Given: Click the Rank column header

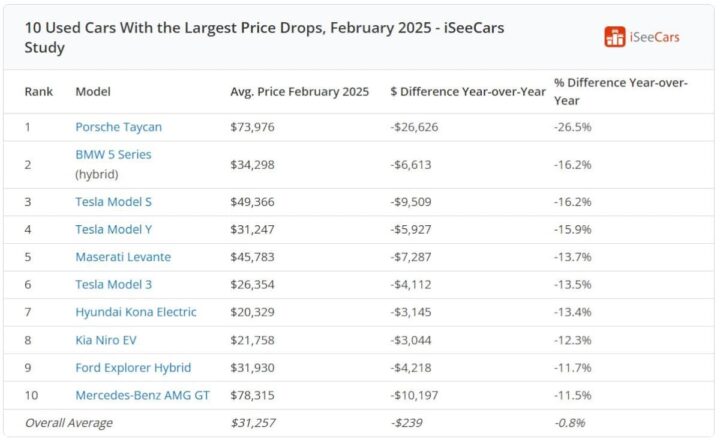Looking at the screenshot, I should tap(39, 92).
